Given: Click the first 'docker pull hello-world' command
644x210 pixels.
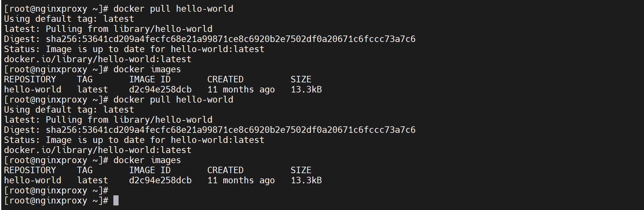Looking at the screenshot, I should pos(173,9).
